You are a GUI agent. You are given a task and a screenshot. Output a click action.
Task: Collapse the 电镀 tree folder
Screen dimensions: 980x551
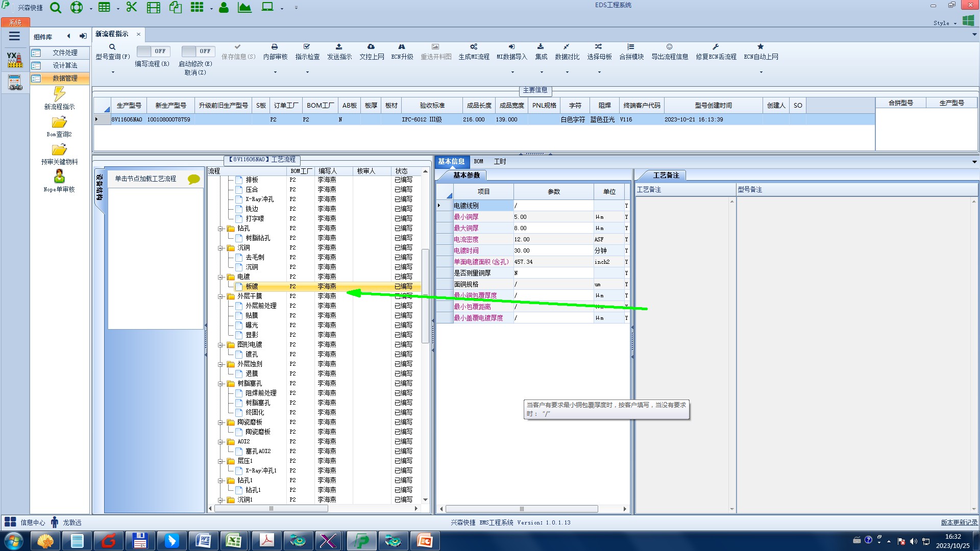point(221,277)
